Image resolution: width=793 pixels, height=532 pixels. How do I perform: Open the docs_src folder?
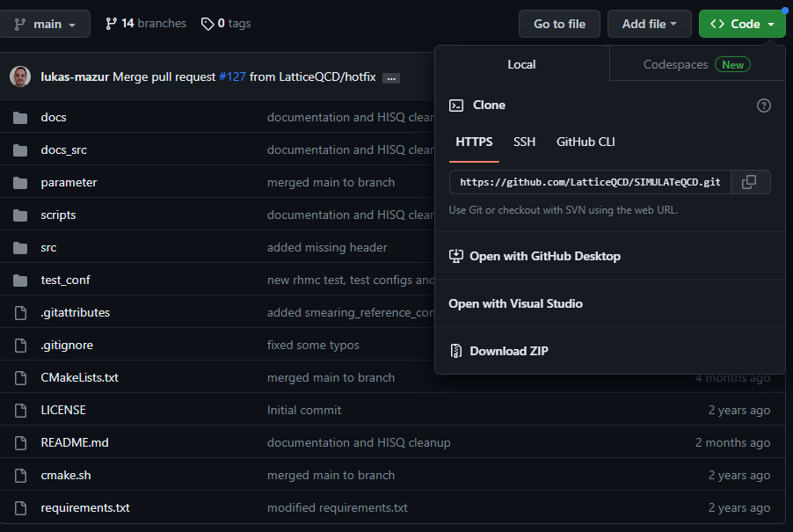pyautogui.click(x=63, y=150)
